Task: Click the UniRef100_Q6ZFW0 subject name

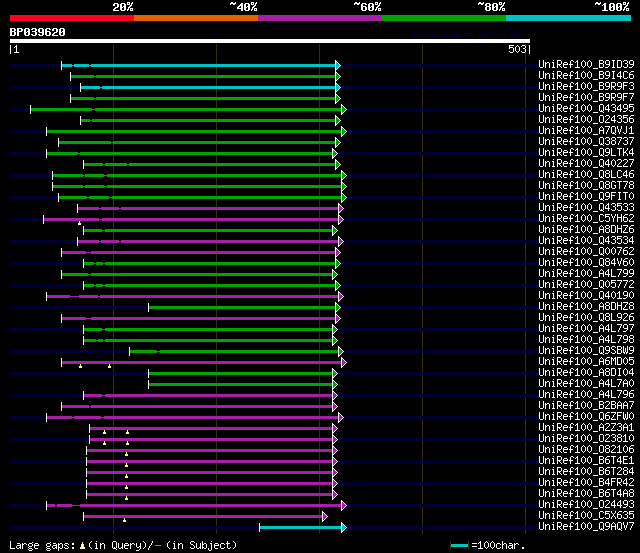Action: coord(586,417)
